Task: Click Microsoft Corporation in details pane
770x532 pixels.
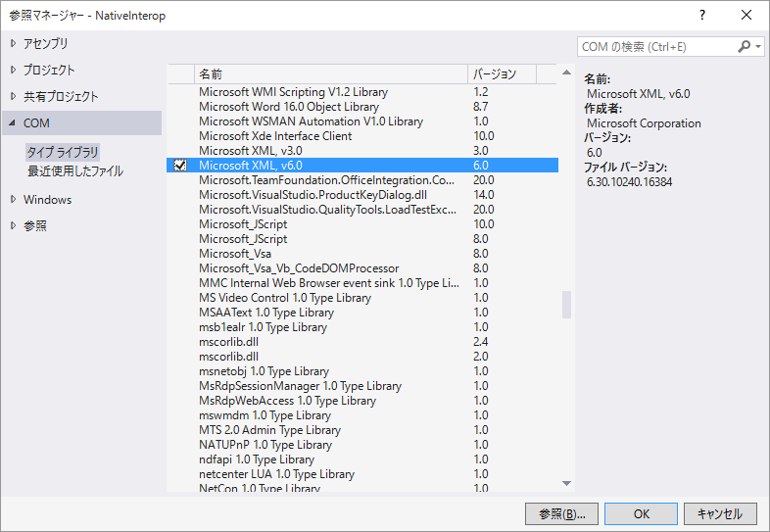Action: click(x=644, y=123)
